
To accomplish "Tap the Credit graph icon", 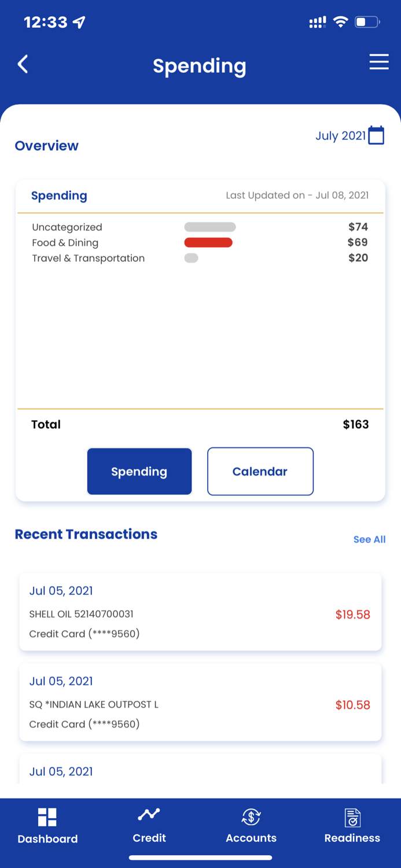I will pyautogui.click(x=149, y=815).
